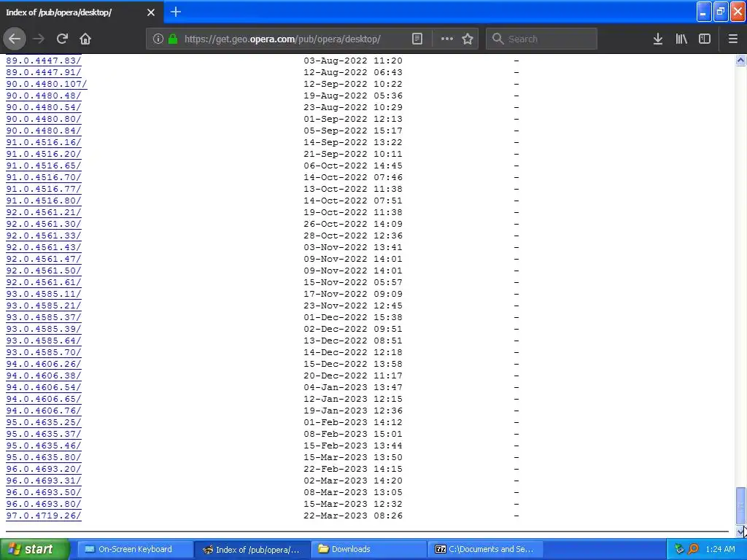This screenshot has width=747, height=560.
Task: Open the 97.0.4719.26/ directory link
Action: 43,516
